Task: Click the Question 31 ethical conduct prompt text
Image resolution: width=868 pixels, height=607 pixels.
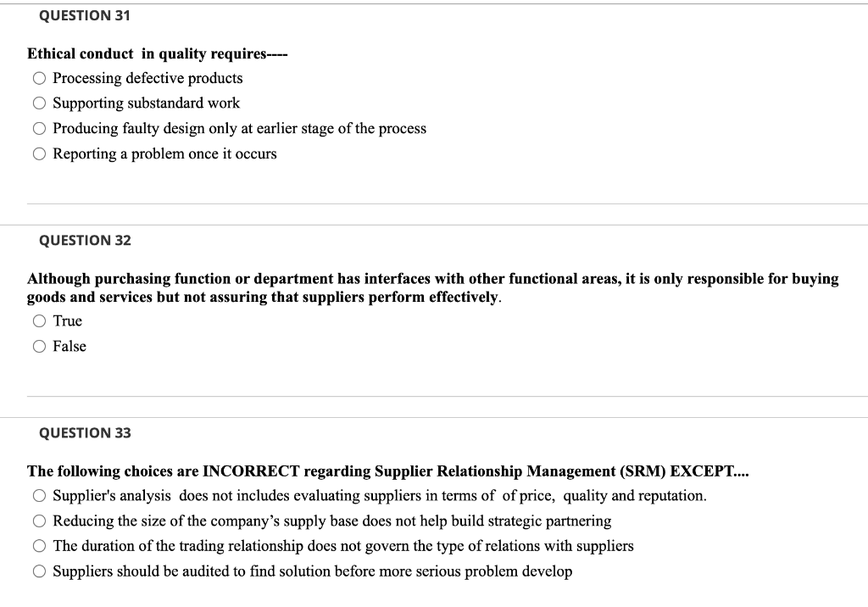Action: (157, 53)
